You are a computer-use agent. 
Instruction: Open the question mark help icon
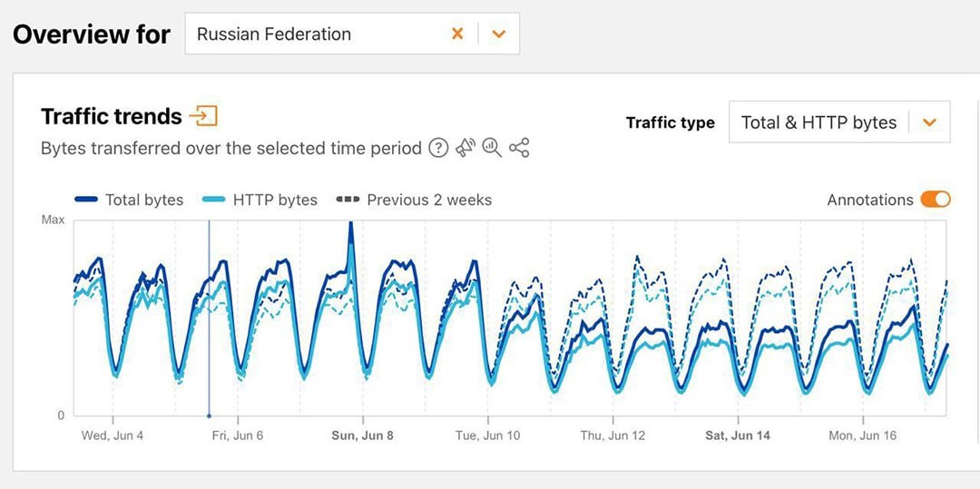438,148
